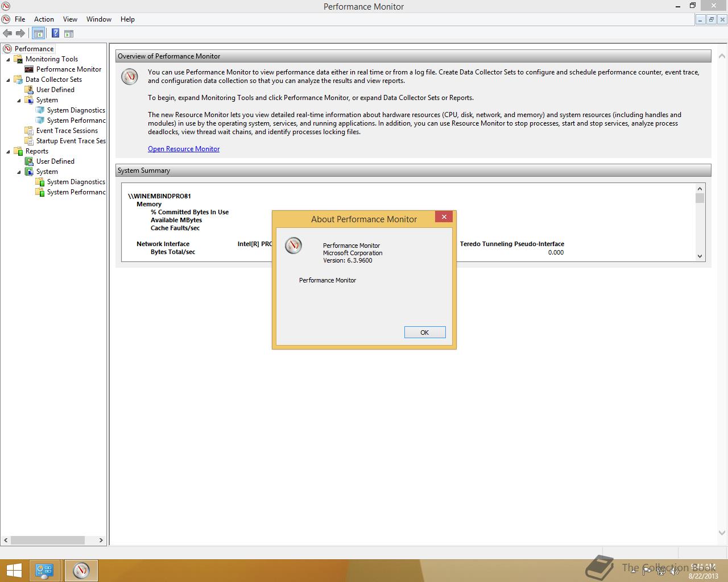The width and height of the screenshot is (728, 582).
Task: Open the volume speaker tray icon
Action: (673, 571)
